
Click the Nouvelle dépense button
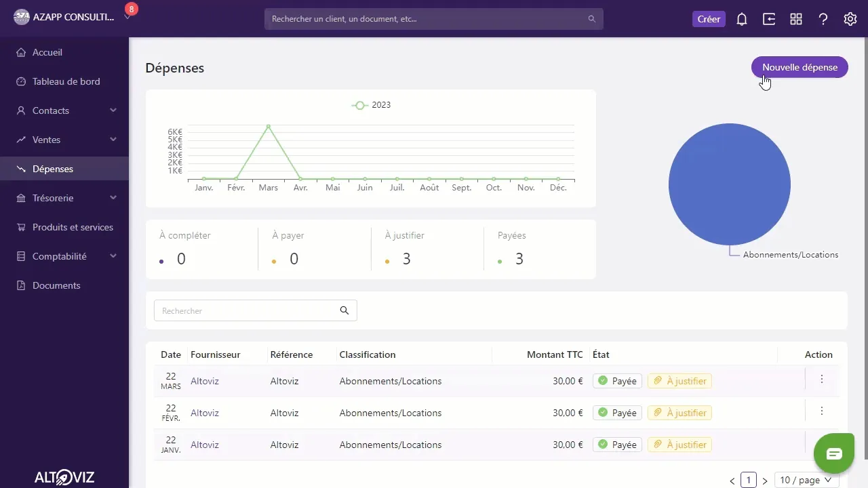point(800,67)
